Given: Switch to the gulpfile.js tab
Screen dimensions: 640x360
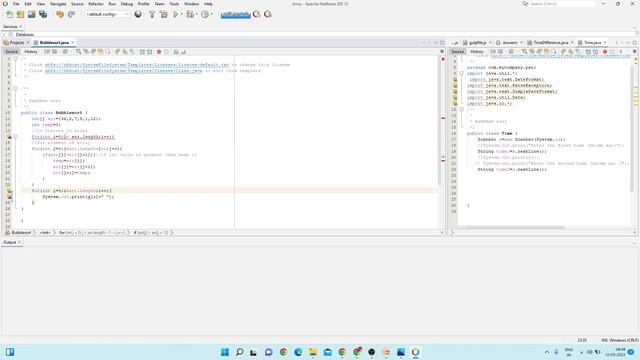Looking at the screenshot, I should [x=477, y=42].
